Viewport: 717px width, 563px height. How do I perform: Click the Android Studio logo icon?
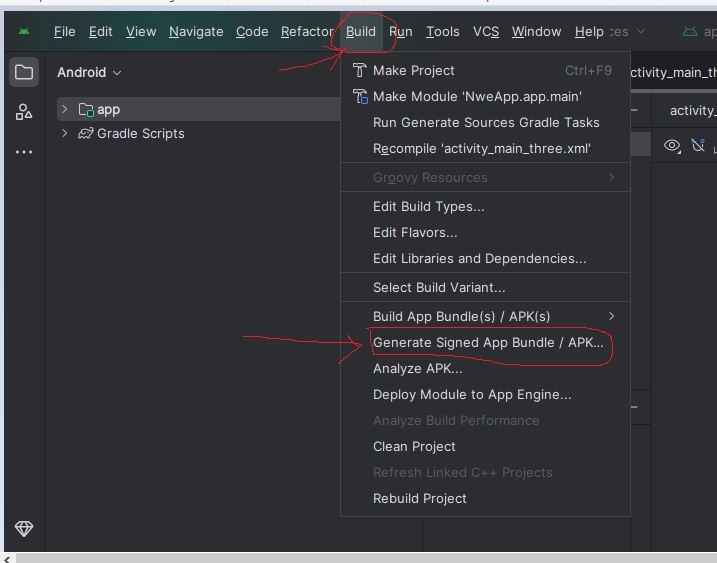click(24, 32)
